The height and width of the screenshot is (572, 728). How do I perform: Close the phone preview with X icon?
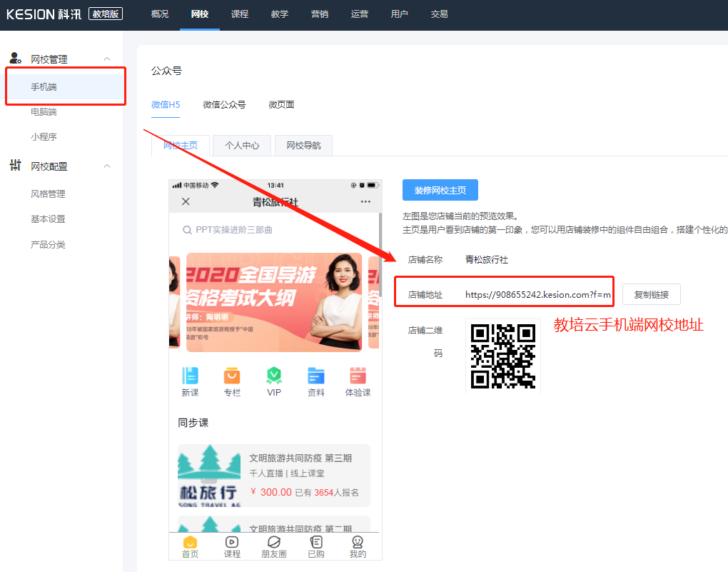coord(186,202)
